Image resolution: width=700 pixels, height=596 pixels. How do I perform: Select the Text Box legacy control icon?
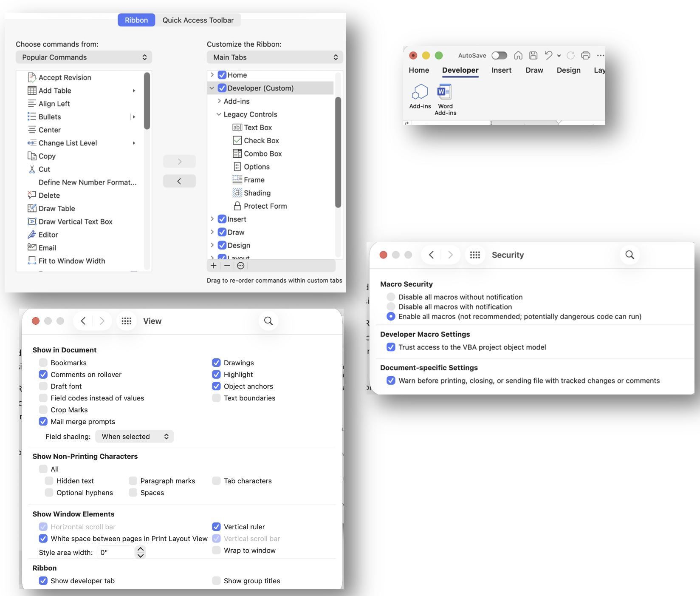(237, 128)
